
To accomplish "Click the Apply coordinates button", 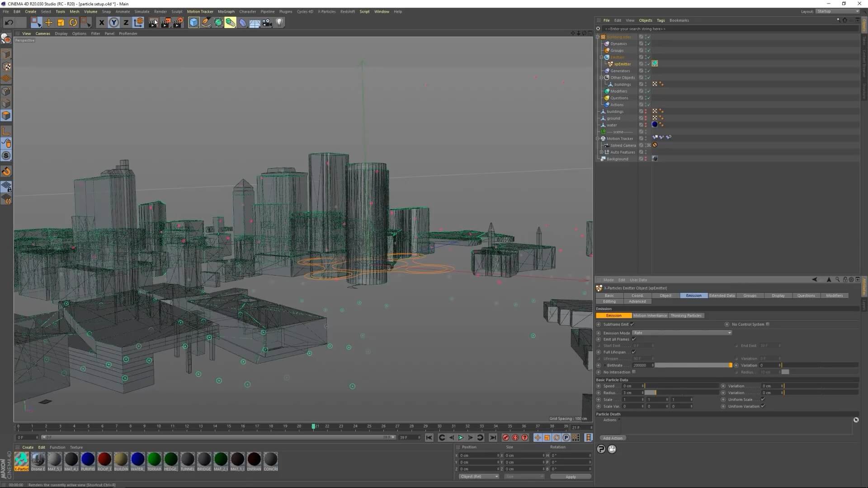I will 571,477.
